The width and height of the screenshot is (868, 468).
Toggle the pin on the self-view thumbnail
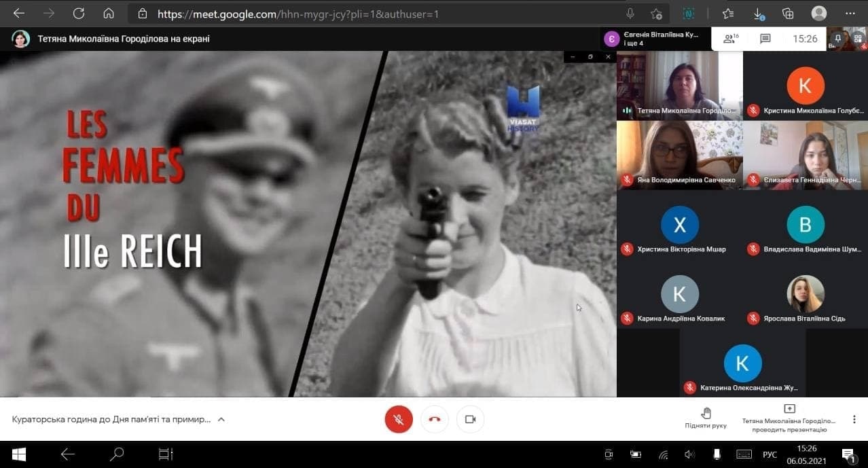click(x=838, y=39)
